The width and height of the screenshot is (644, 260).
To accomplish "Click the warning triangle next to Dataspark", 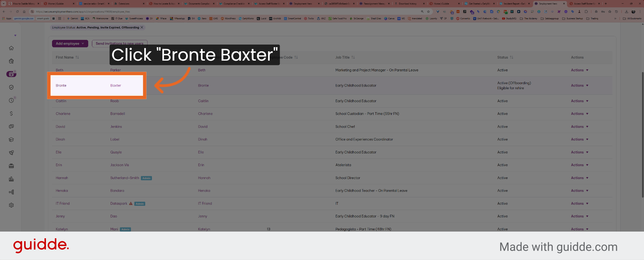I will (131, 203).
